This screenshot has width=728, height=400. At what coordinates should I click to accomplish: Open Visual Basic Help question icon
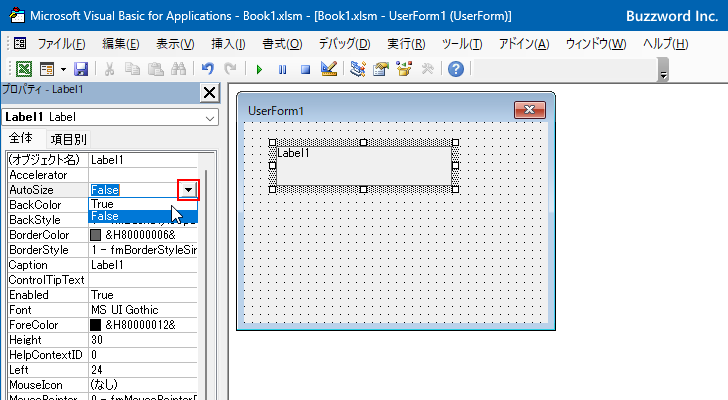(x=456, y=69)
